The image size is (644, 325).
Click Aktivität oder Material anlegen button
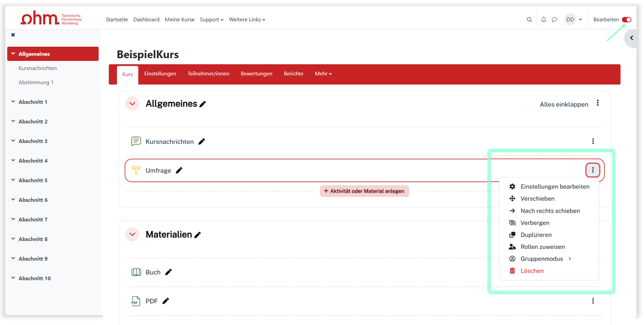[x=364, y=191]
